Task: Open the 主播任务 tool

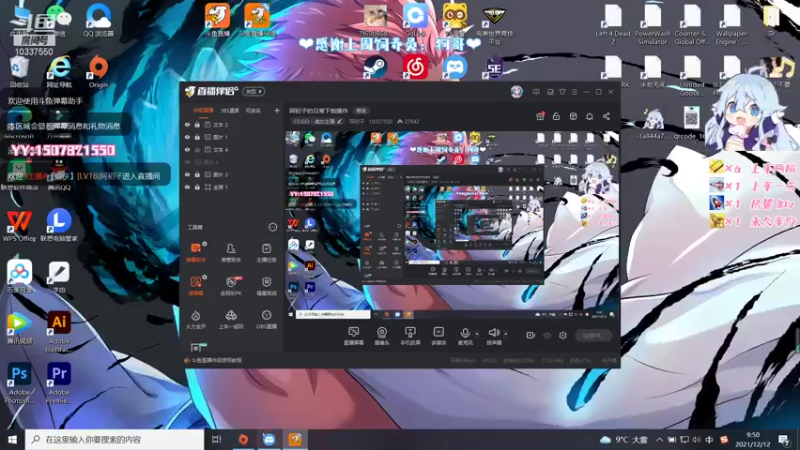Action: pos(266,253)
